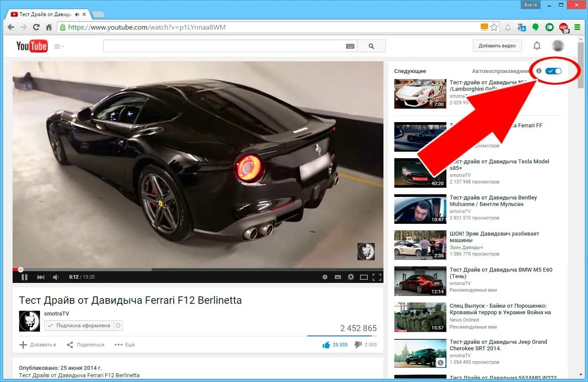Open the green balloon extension icon
The width and height of the screenshot is (588, 382).
(535, 27)
